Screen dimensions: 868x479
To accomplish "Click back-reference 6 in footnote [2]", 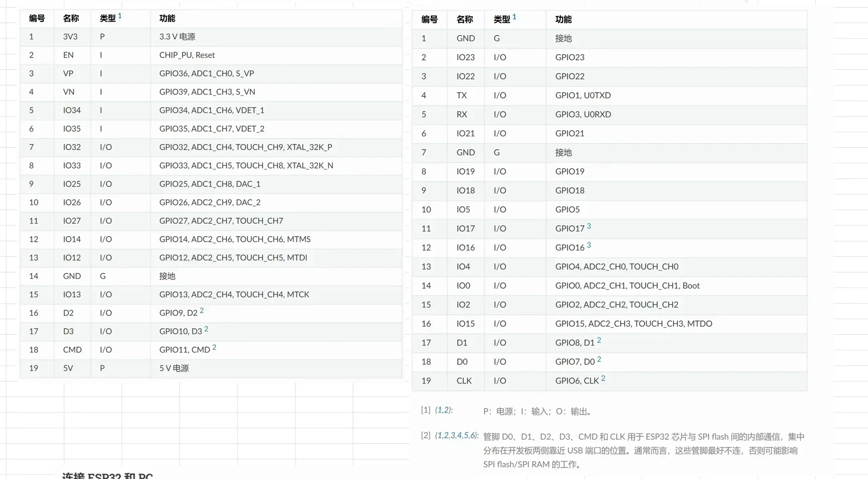I will pyautogui.click(x=472, y=435).
